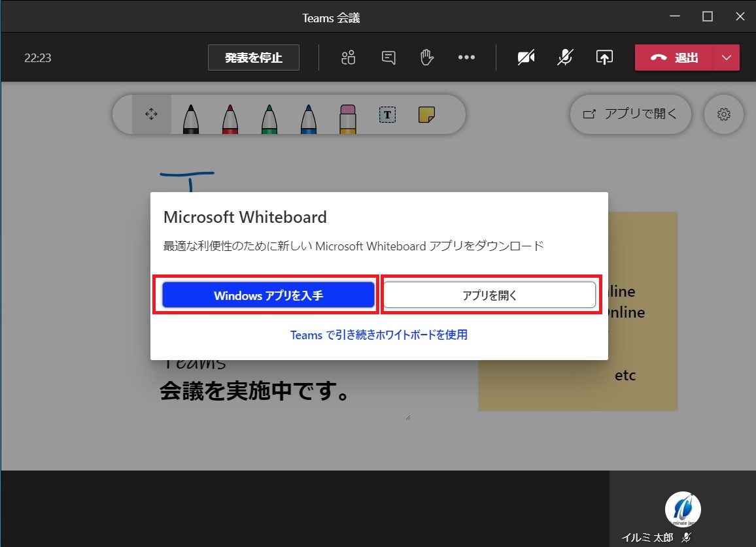
Task: Raise hand in the meeting
Action: [426, 58]
